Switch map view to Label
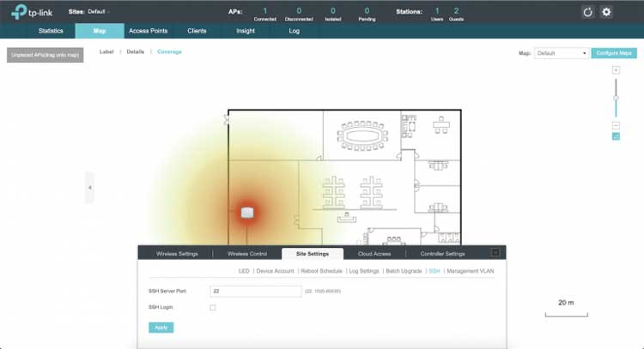The image size is (644, 349). pos(106,52)
